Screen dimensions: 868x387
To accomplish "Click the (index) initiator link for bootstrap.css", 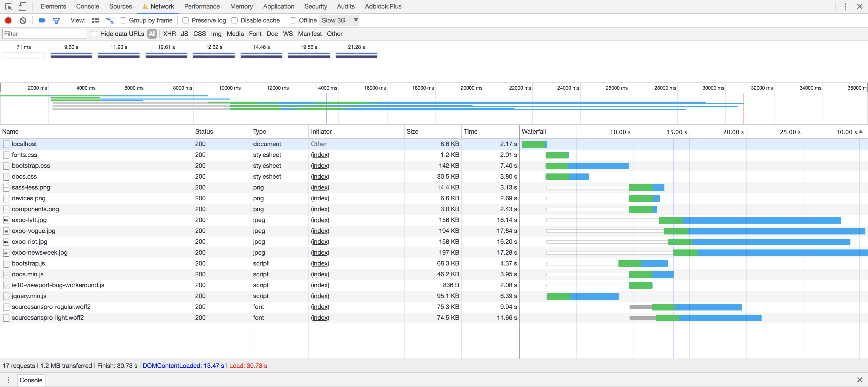I will (x=320, y=165).
